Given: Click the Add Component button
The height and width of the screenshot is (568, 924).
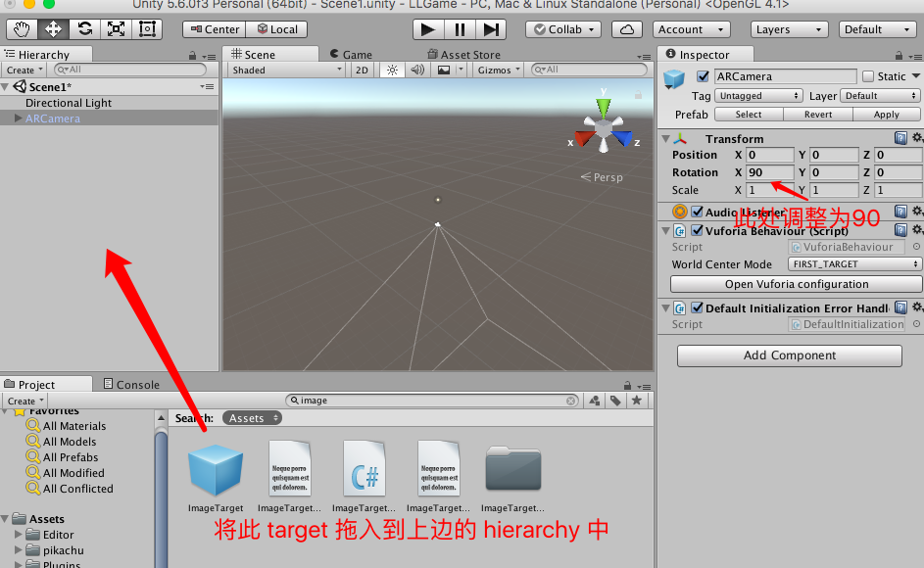Looking at the screenshot, I should [790, 355].
